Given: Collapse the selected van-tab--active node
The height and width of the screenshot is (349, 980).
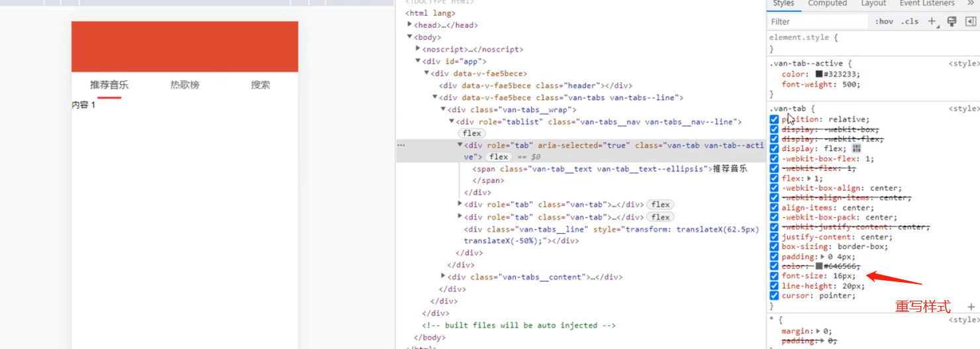Looking at the screenshot, I should tap(460, 145).
